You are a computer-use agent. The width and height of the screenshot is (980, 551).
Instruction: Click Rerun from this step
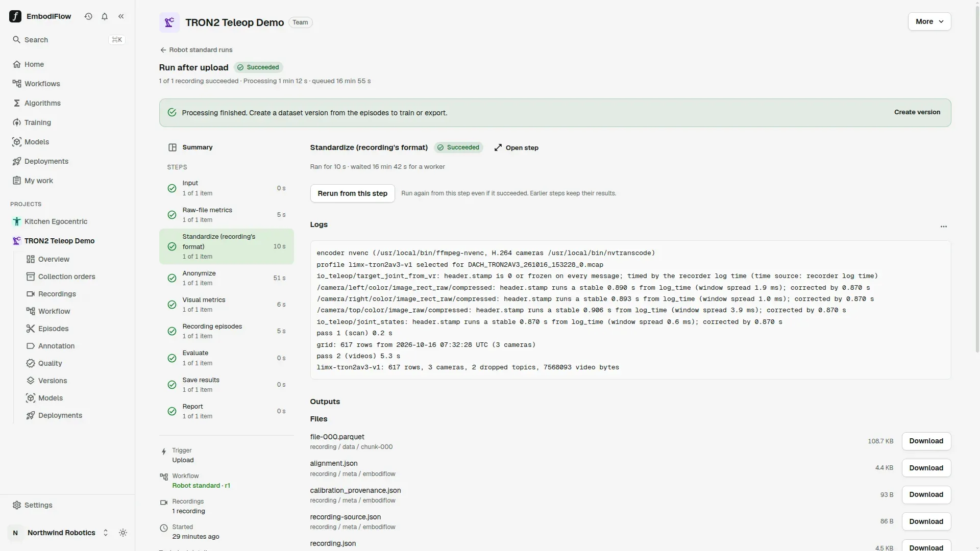[352, 193]
